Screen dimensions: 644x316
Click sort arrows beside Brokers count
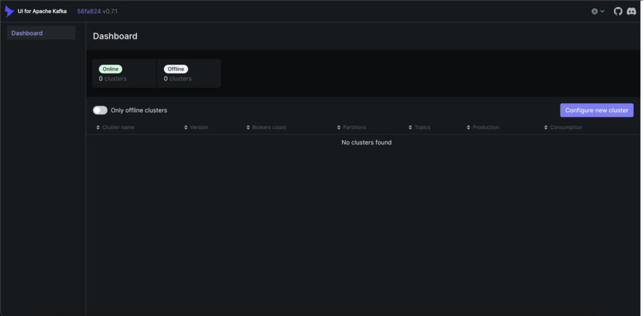coord(248,128)
